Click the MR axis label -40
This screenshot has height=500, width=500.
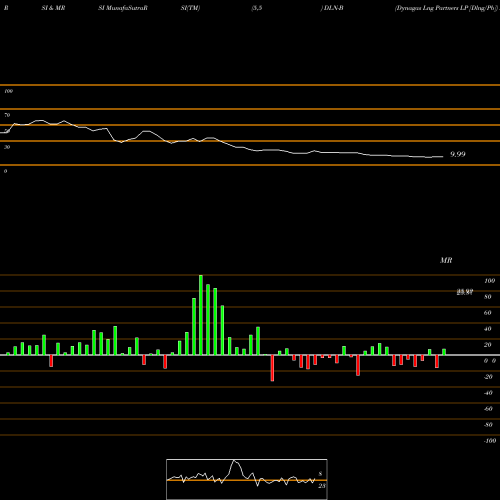488,393
